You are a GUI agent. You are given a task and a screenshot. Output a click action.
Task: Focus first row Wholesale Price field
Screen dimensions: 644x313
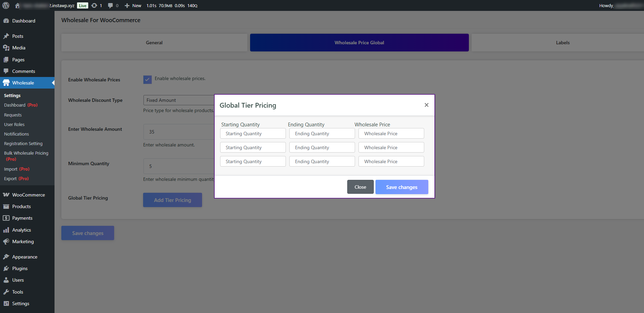(391, 134)
